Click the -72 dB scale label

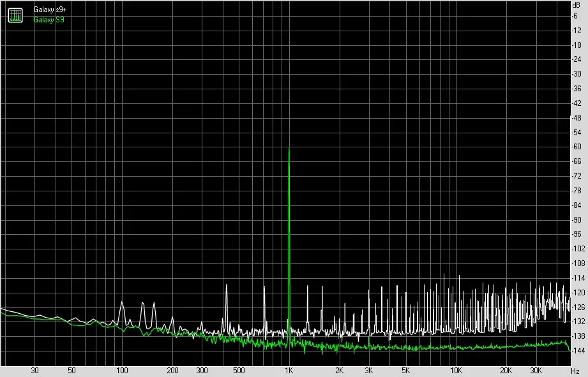click(577, 176)
